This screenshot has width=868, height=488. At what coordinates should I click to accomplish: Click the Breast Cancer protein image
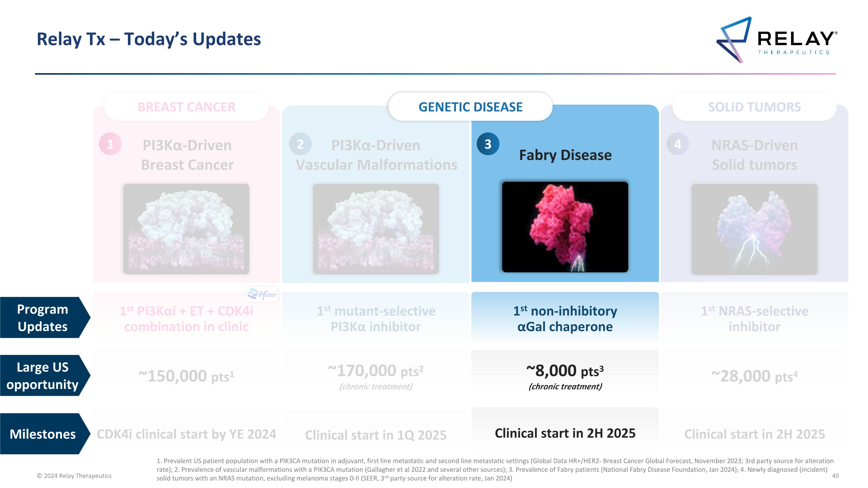[186, 229]
